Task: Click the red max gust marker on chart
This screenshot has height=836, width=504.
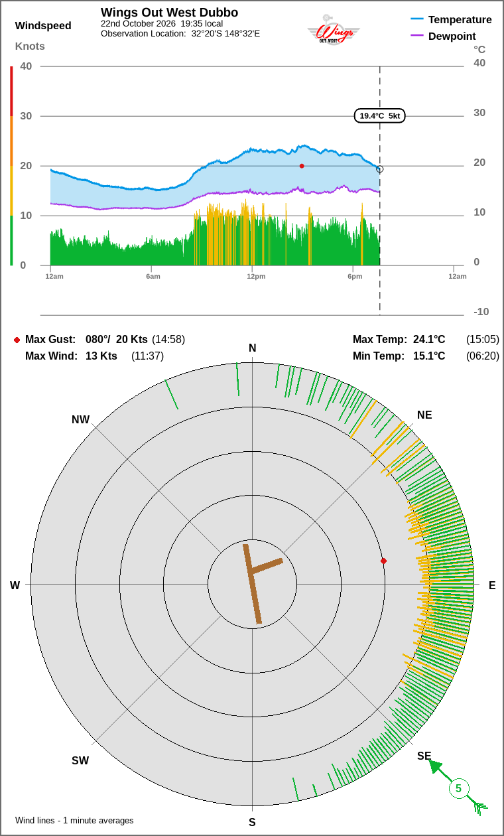Action: pos(302,166)
